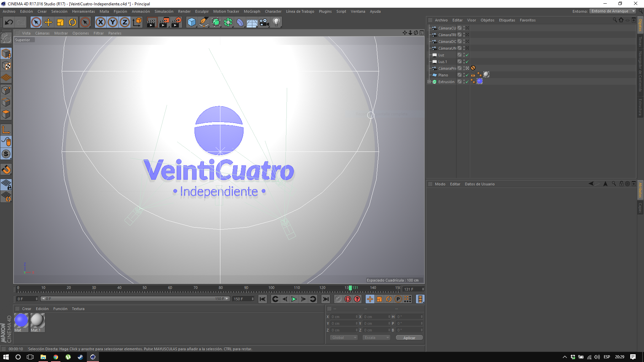Lock Z axis toggle
Image resolution: width=644 pixels, height=362 pixels.
tap(125, 22)
